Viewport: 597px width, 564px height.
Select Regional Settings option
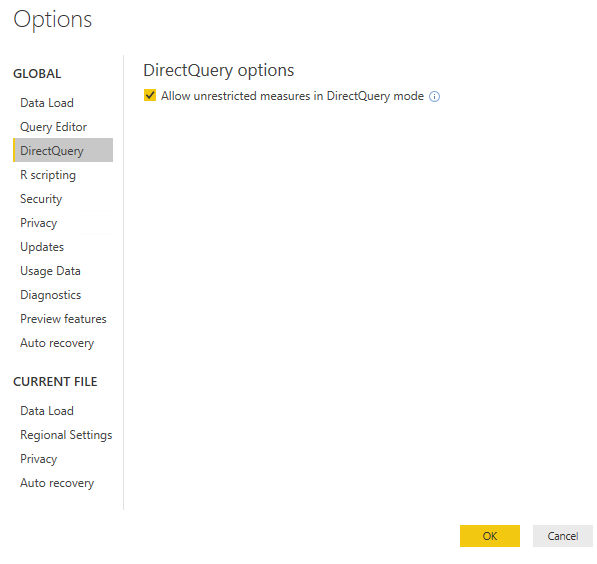click(x=66, y=435)
